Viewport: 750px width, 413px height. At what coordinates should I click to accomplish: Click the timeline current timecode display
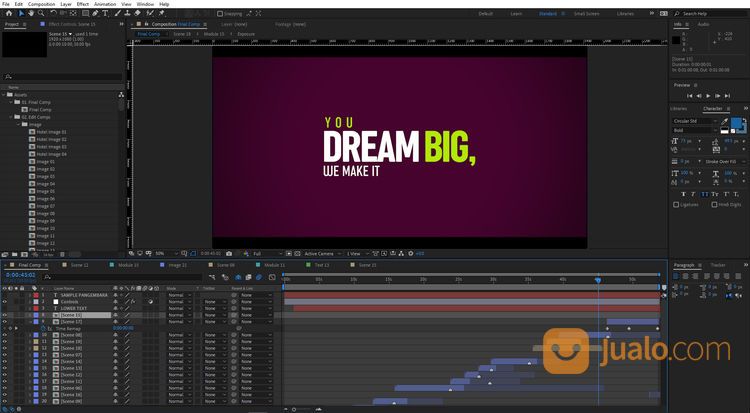coord(22,275)
